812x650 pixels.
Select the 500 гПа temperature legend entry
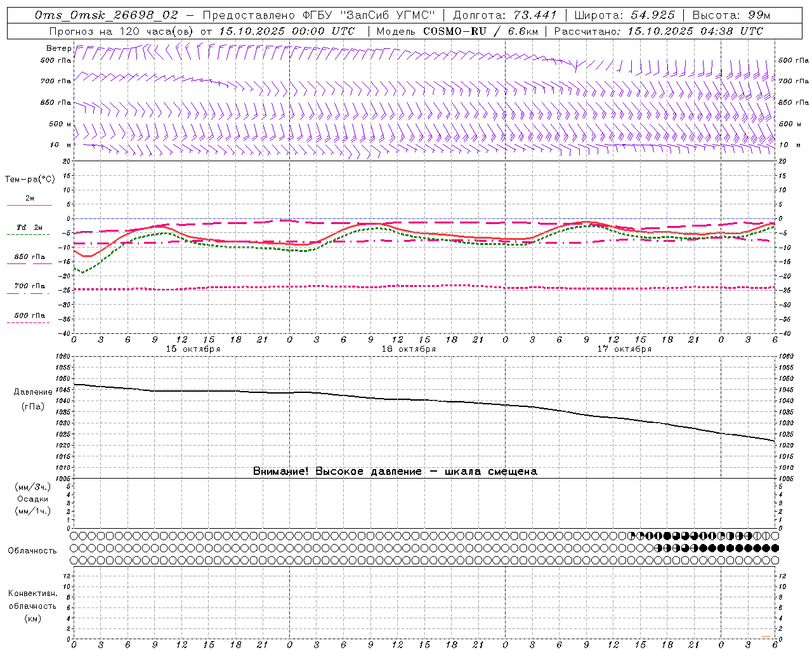[x=29, y=315]
